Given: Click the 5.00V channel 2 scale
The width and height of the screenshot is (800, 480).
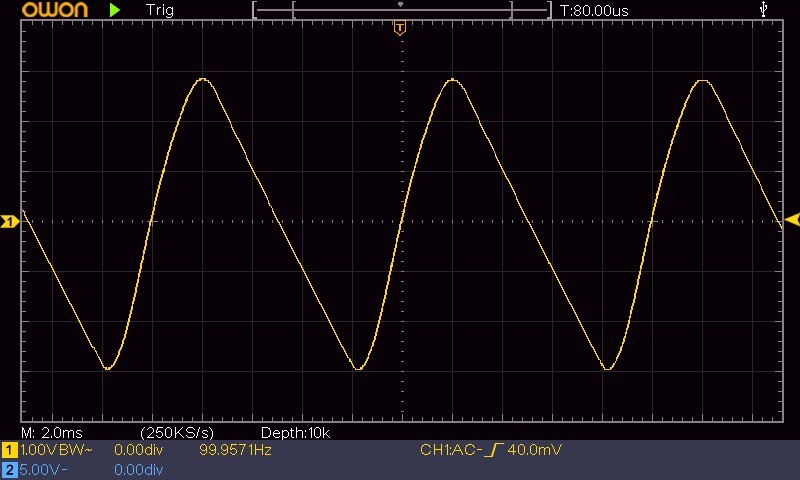Looking at the screenshot, I should [43, 470].
